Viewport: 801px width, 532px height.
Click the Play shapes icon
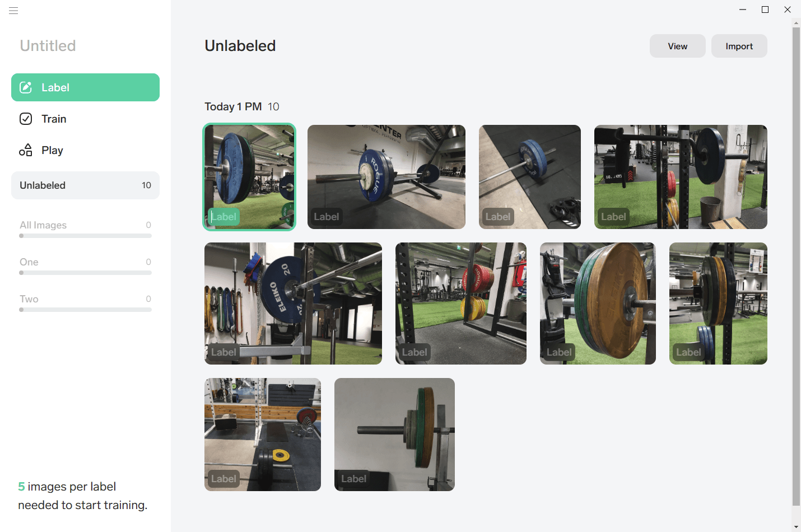pyautogui.click(x=26, y=150)
